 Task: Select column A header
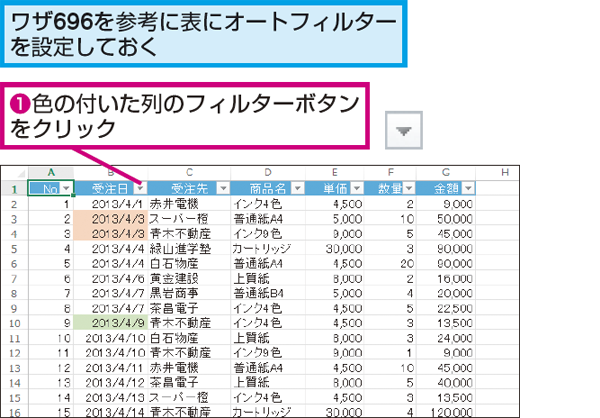[x=51, y=173]
